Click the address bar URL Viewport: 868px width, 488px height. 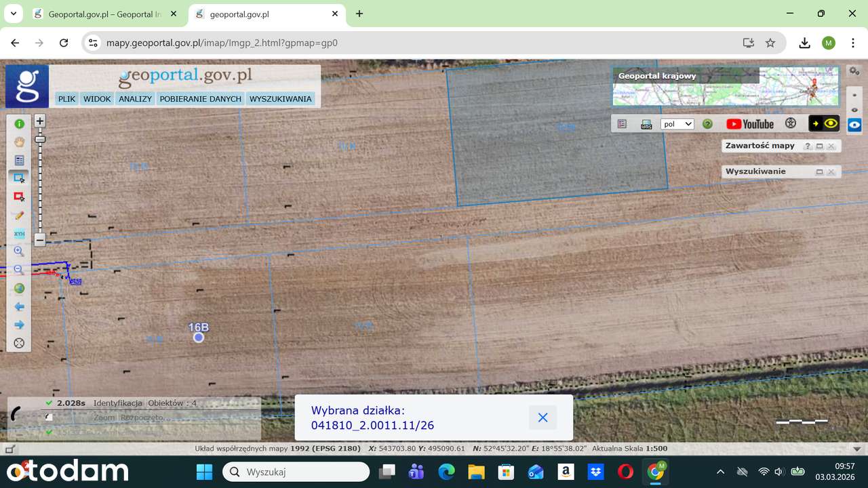coord(222,43)
